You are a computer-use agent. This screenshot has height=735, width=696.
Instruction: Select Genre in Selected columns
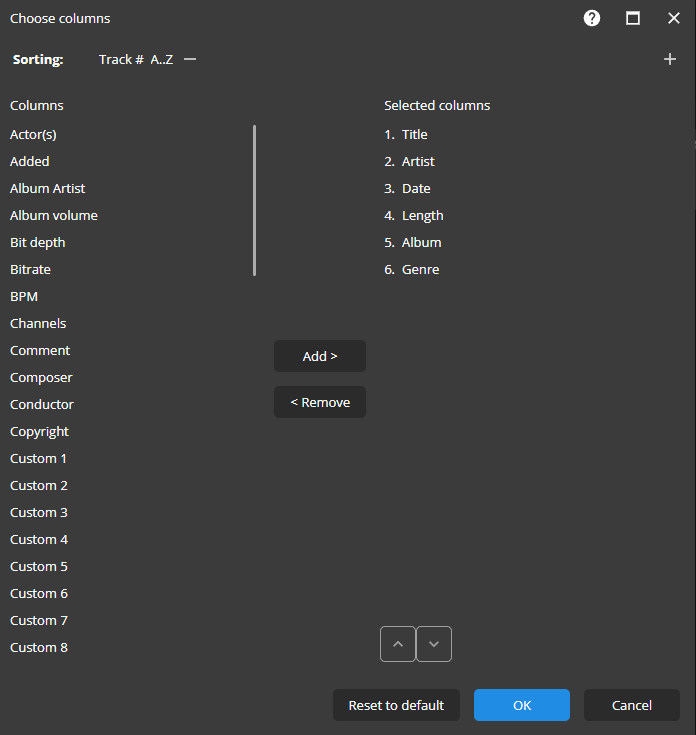pos(420,270)
